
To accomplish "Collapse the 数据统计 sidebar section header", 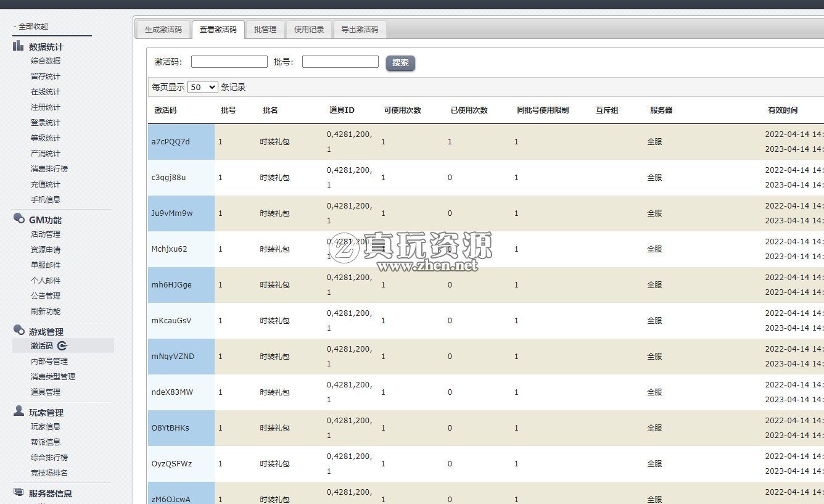I will click(46, 47).
